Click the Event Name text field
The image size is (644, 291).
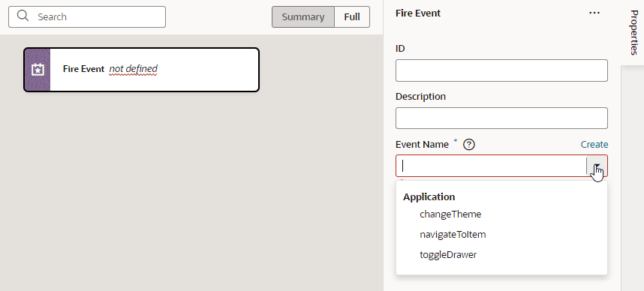point(491,166)
